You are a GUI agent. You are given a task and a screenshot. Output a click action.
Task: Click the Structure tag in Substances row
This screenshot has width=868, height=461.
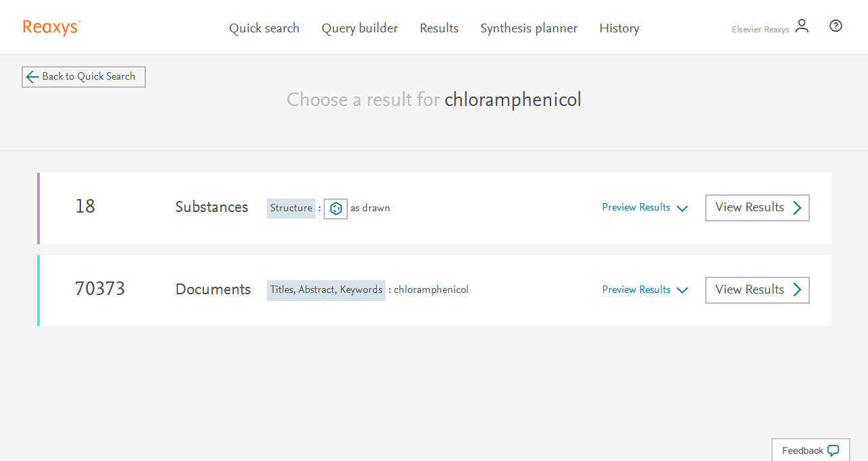pyautogui.click(x=291, y=209)
